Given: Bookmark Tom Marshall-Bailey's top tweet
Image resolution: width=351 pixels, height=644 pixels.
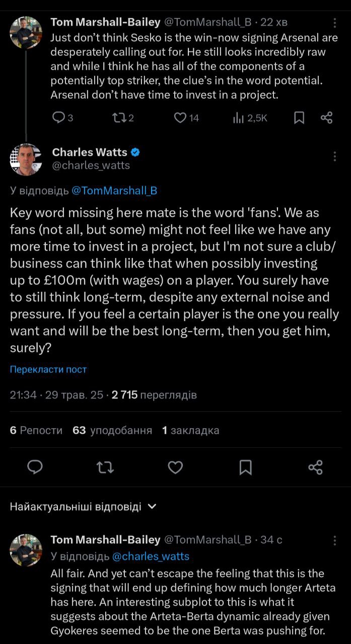Looking at the screenshot, I should [x=299, y=118].
